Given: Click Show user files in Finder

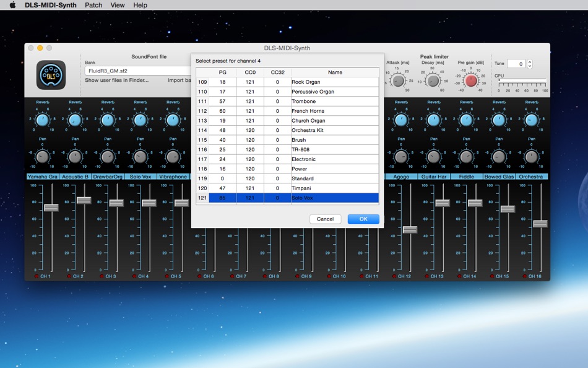Looking at the screenshot, I should tap(116, 80).
